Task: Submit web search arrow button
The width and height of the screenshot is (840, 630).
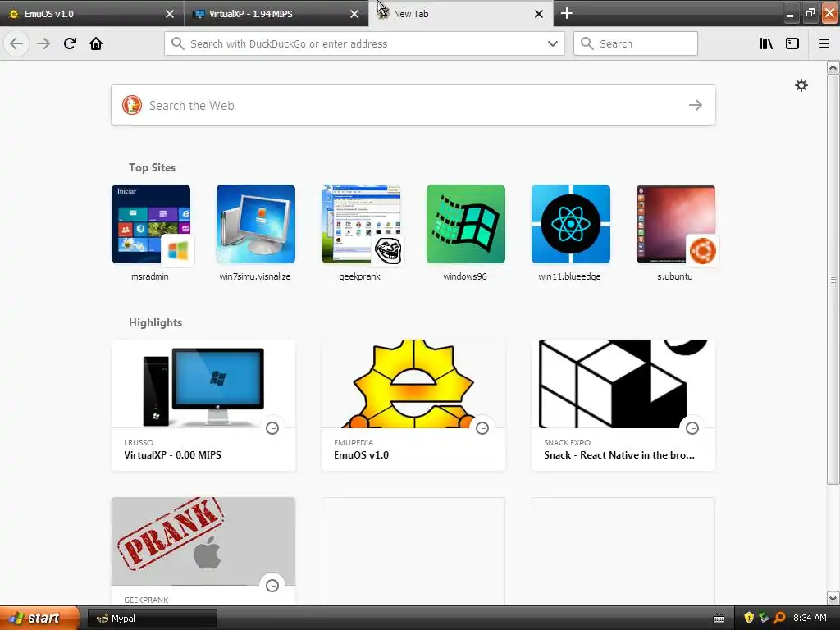Action: tap(696, 105)
